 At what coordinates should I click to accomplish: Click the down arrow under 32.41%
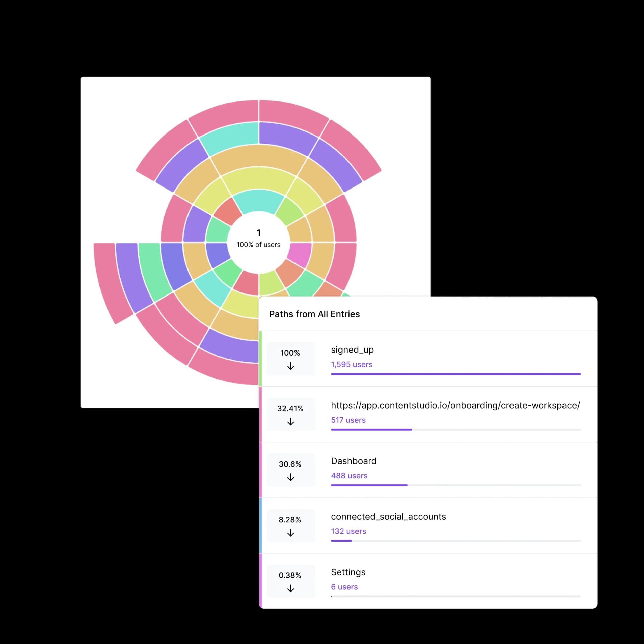click(x=290, y=422)
